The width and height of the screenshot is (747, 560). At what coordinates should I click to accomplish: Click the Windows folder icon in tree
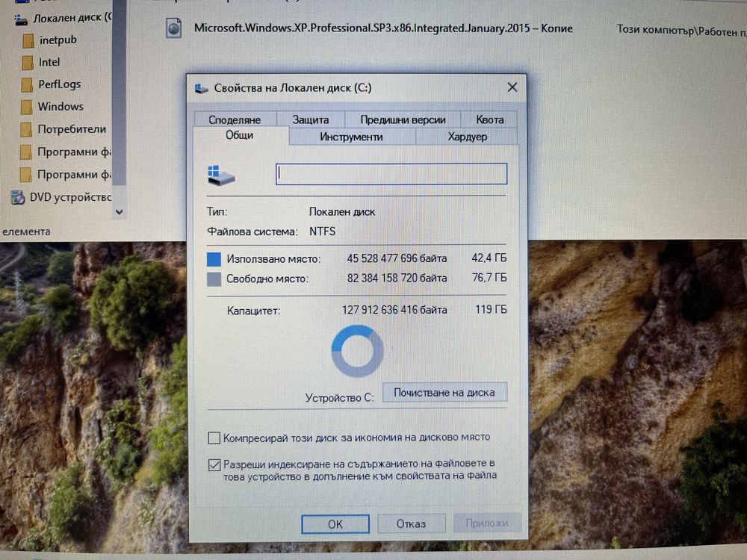coord(27,107)
